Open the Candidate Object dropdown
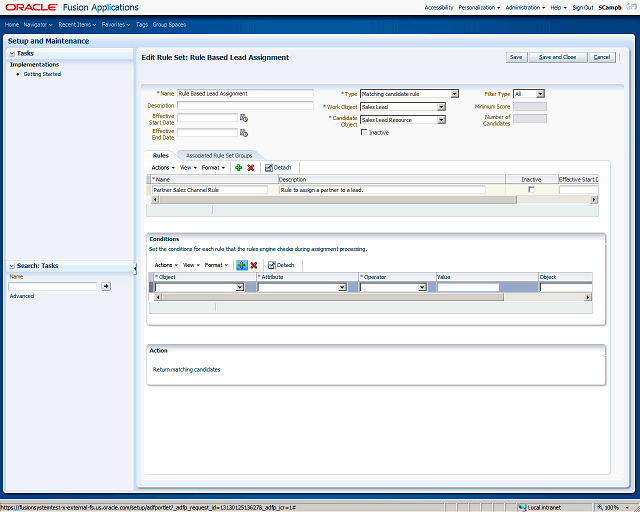This screenshot has width=640, height=512. coord(441,120)
